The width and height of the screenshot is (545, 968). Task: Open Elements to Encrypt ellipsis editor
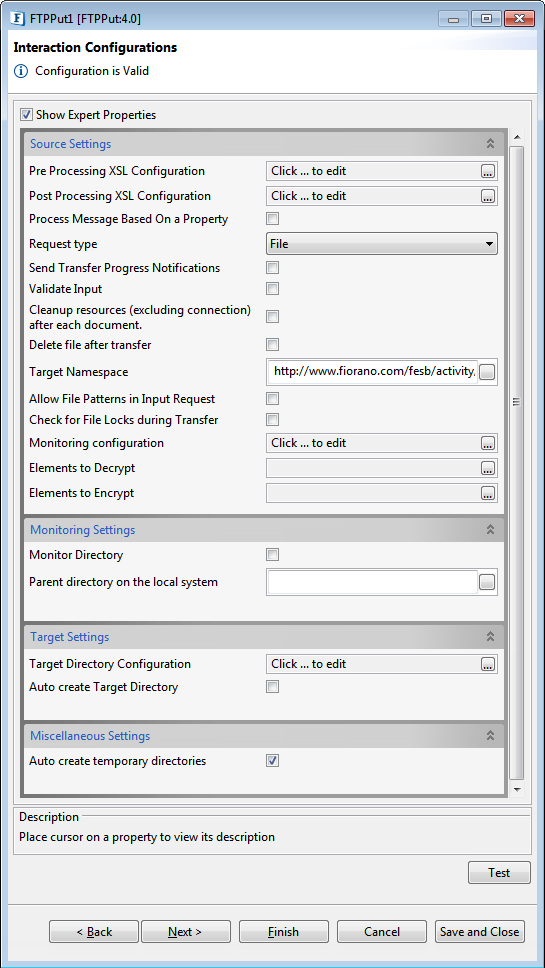[488, 493]
